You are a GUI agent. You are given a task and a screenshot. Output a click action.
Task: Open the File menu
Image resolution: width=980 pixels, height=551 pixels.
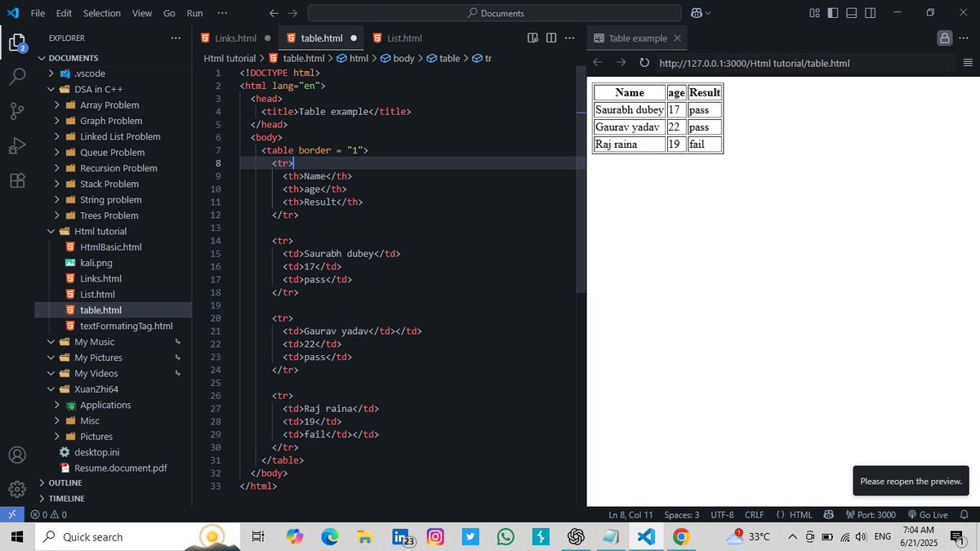click(x=38, y=13)
